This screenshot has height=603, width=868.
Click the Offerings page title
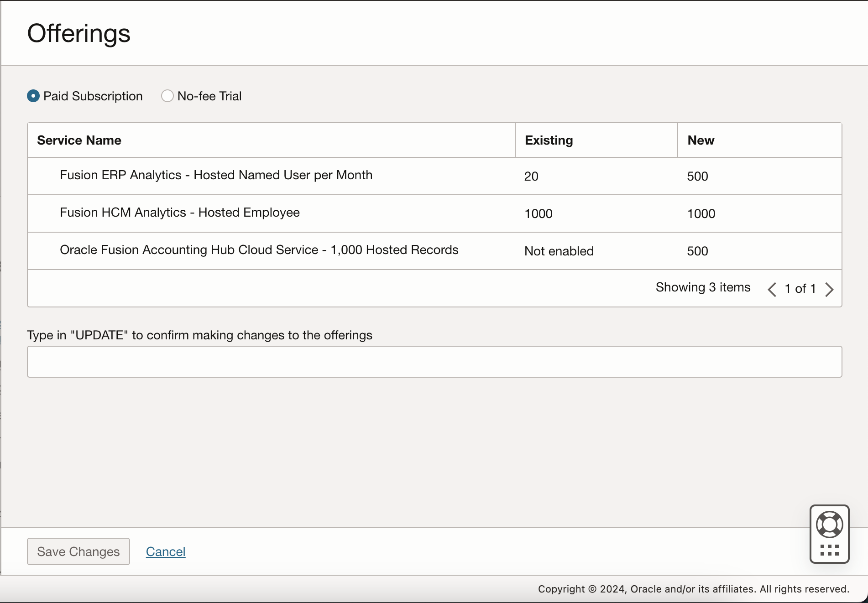point(78,33)
